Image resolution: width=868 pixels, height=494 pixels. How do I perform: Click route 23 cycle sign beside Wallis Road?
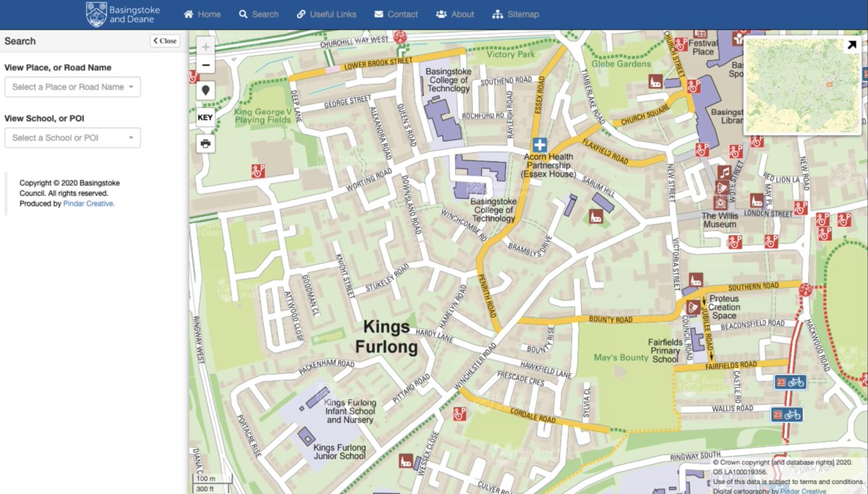click(x=787, y=414)
